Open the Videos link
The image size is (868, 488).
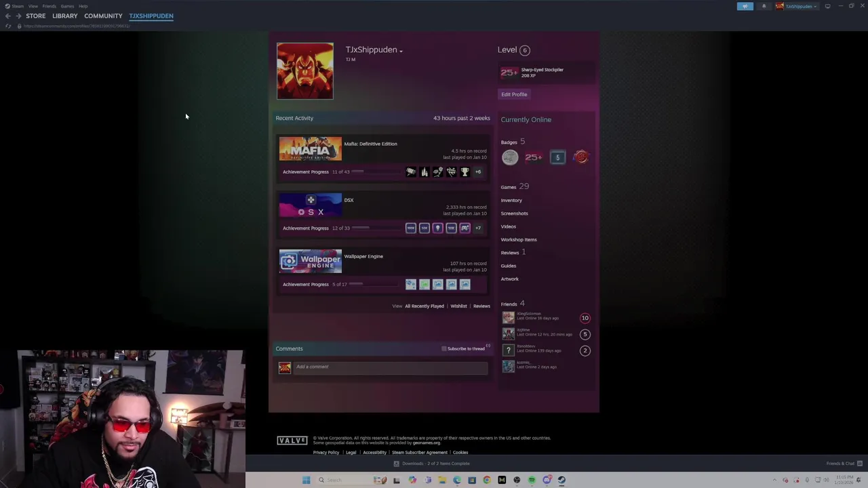pyautogui.click(x=508, y=226)
